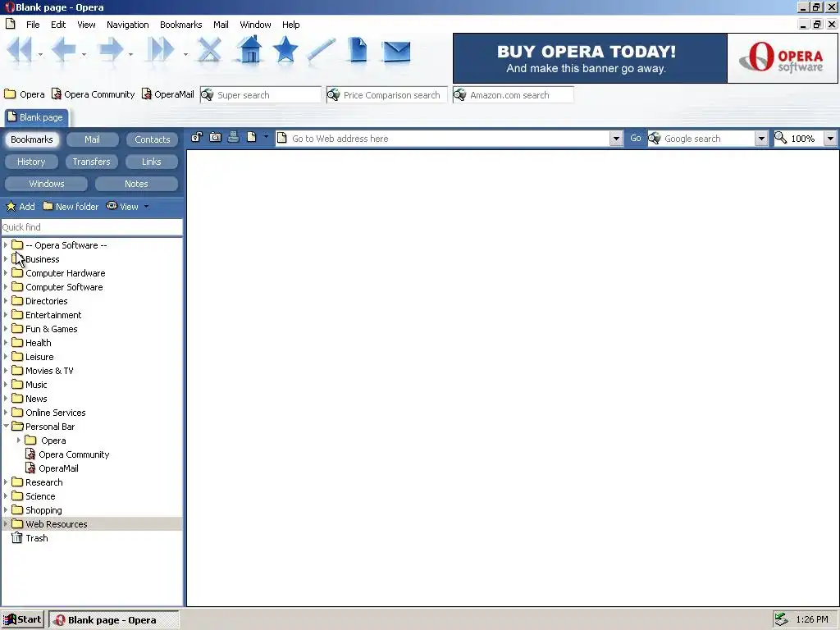The height and width of the screenshot is (630, 840).
Task: Switch to the Transfers panel
Action: point(91,162)
